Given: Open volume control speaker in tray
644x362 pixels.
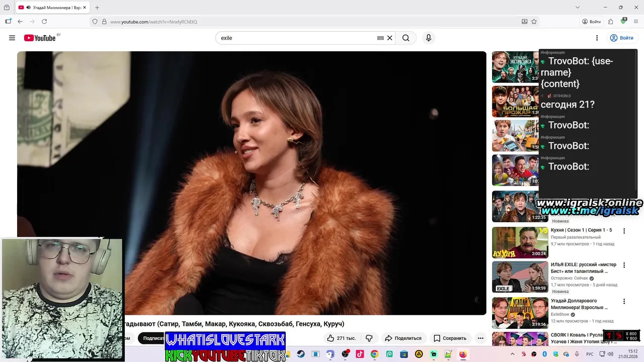Looking at the screenshot, I should [x=610, y=354].
